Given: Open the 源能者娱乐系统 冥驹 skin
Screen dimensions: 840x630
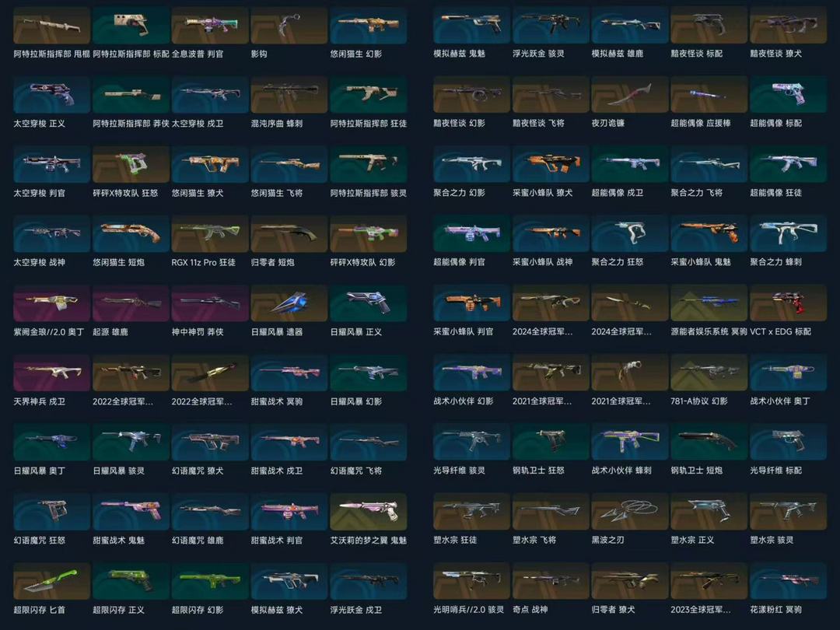Looking at the screenshot, I should click(x=709, y=303).
